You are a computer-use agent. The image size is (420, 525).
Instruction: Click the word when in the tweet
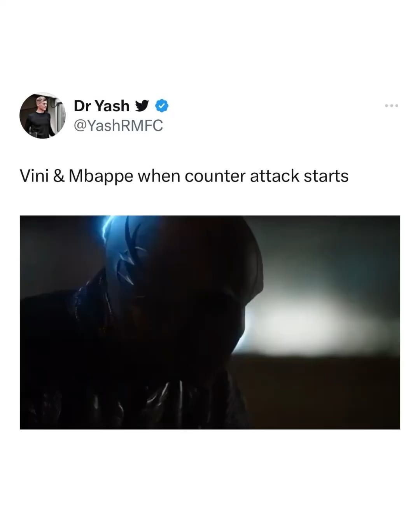pos(159,176)
